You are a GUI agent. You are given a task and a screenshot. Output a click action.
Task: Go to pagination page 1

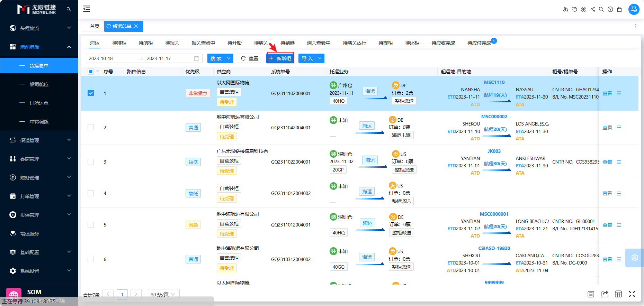coord(122,294)
